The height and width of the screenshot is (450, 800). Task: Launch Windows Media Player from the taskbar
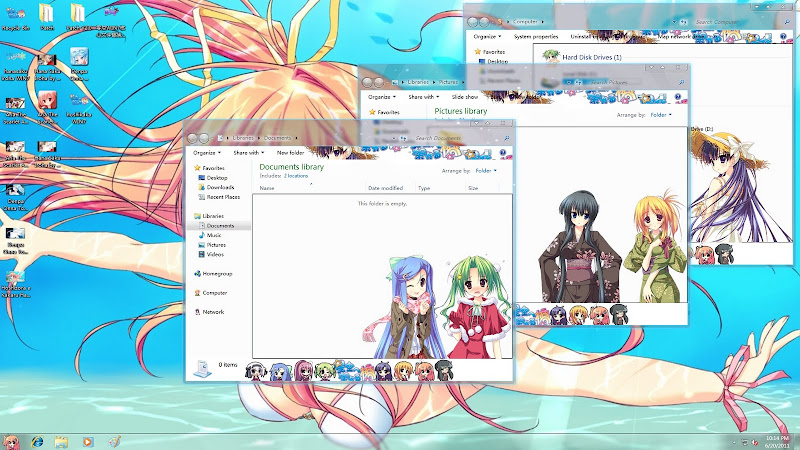88,442
